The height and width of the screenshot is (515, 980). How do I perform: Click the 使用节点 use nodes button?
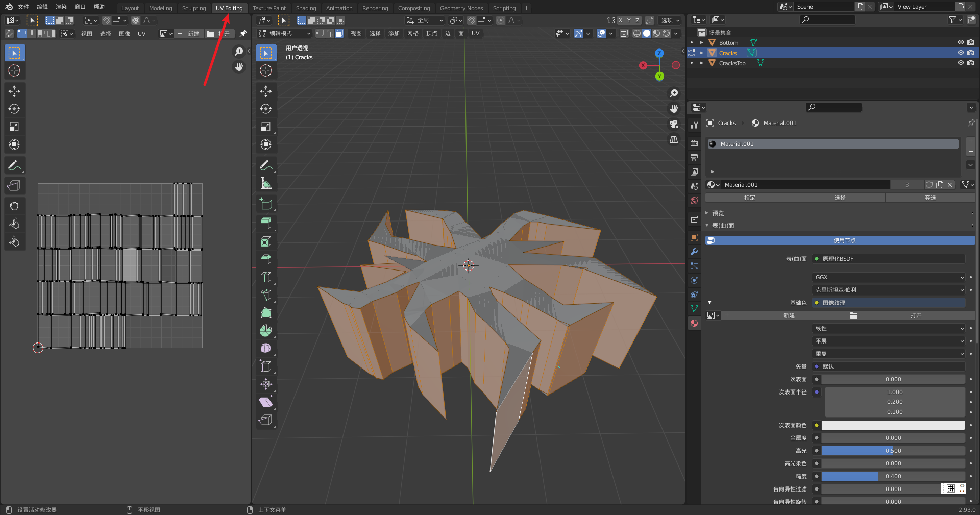tap(840, 240)
